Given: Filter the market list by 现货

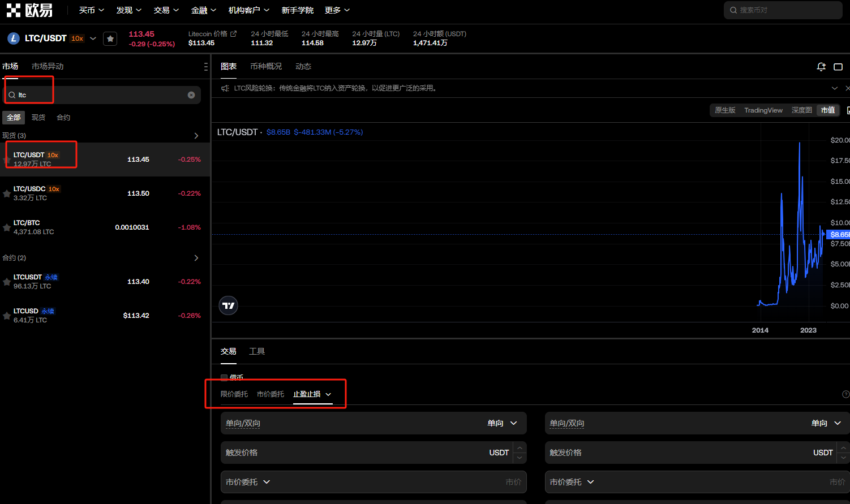Looking at the screenshot, I should [38, 118].
